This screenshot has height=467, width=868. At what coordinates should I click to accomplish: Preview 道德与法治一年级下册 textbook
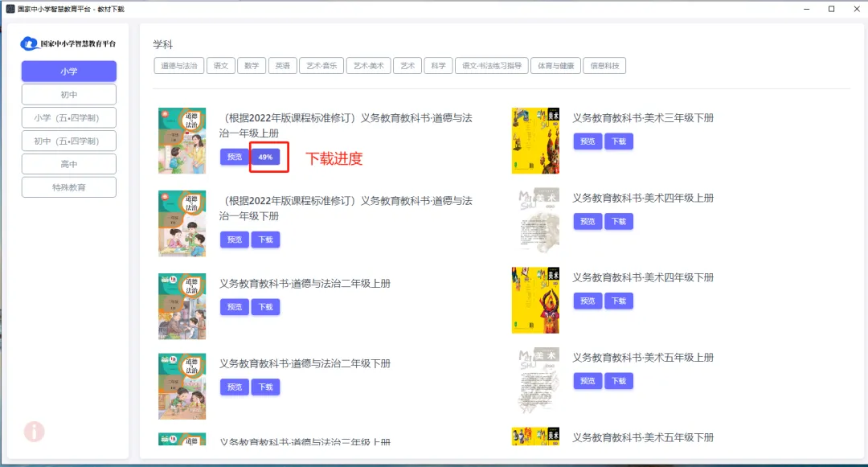pos(234,240)
